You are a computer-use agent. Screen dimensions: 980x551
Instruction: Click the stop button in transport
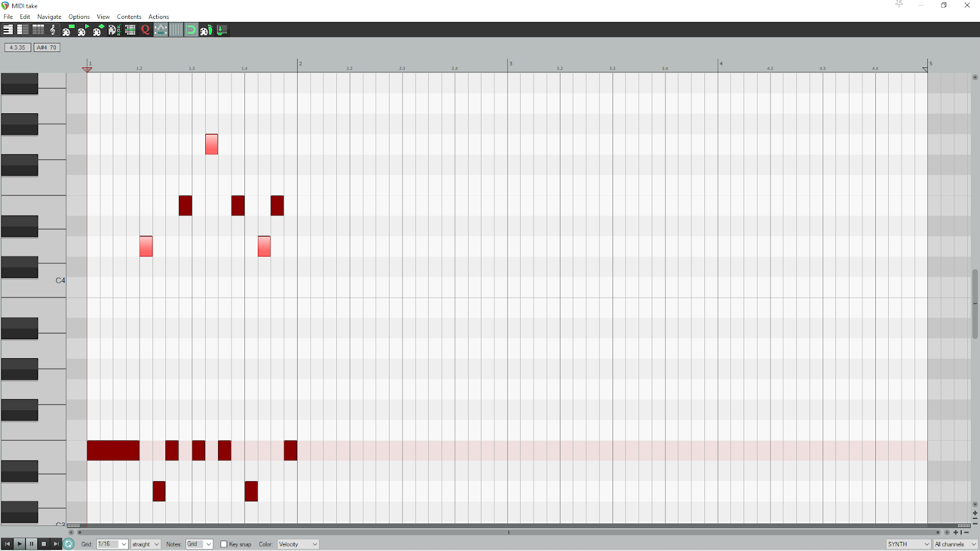43,544
